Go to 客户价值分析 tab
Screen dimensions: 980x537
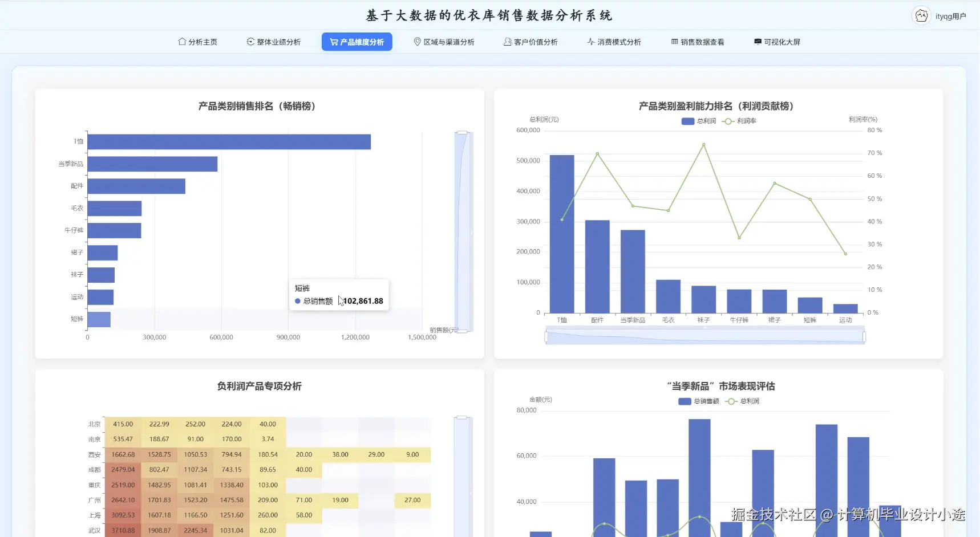[x=531, y=42]
